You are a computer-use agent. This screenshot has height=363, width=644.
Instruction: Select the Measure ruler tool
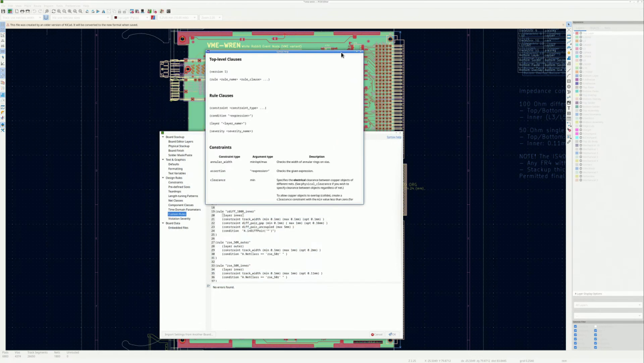click(x=569, y=141)
